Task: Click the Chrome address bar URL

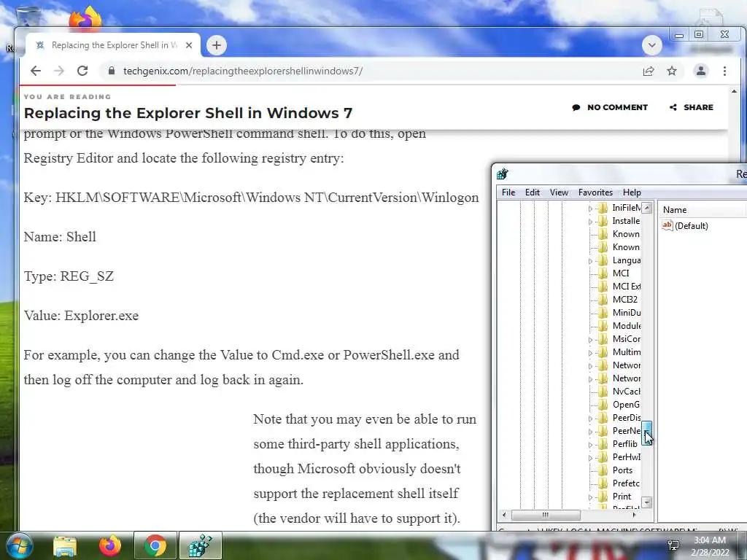Action: (243, 71)
